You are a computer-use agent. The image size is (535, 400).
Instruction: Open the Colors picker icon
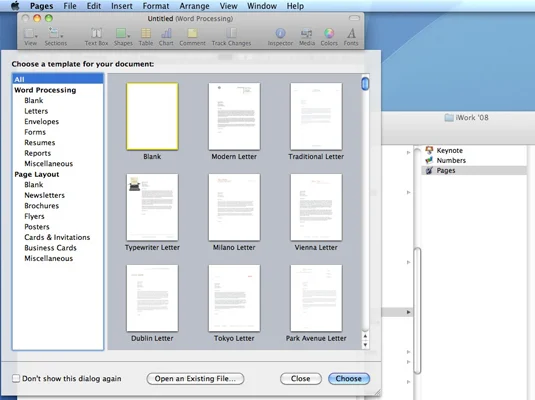[329, 33]
